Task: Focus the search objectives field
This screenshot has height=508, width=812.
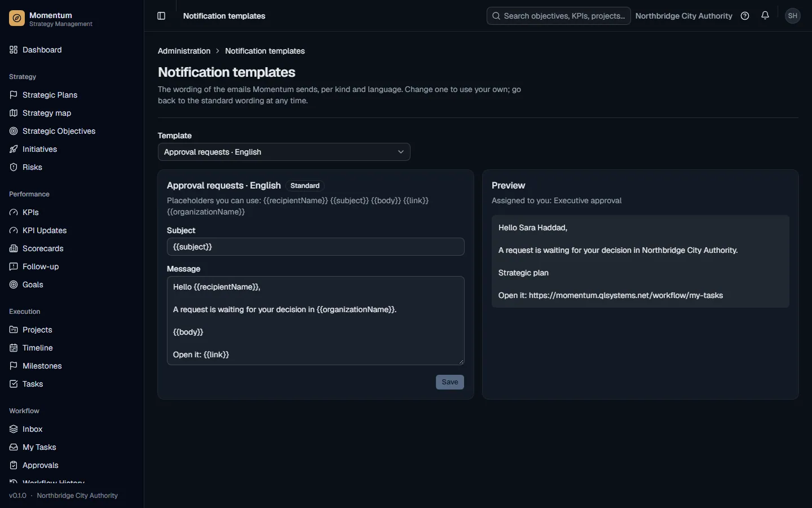Action: tap(559, 16)
